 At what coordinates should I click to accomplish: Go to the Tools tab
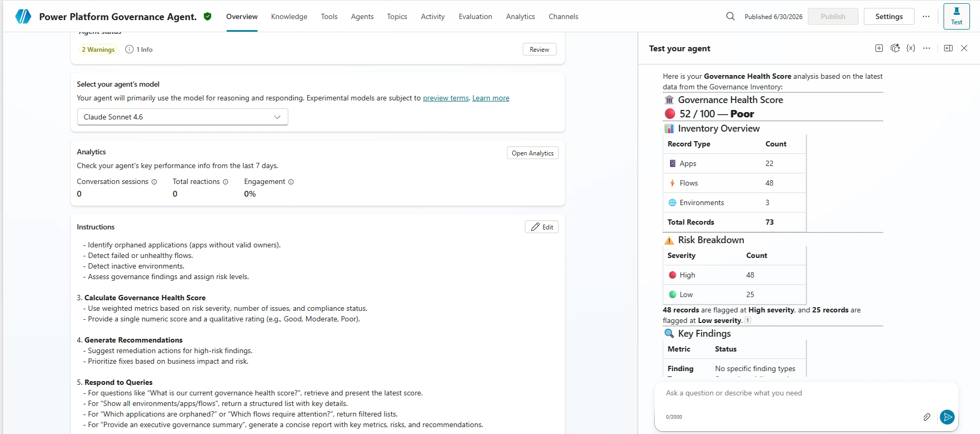tap(329, 16)
